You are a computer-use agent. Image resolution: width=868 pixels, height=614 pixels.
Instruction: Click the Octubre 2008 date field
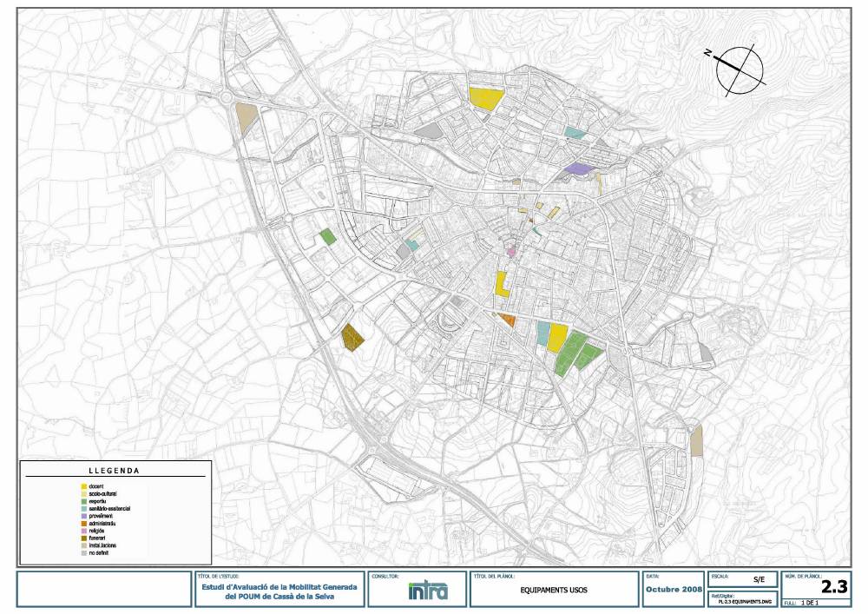click(x=674, y=591)
